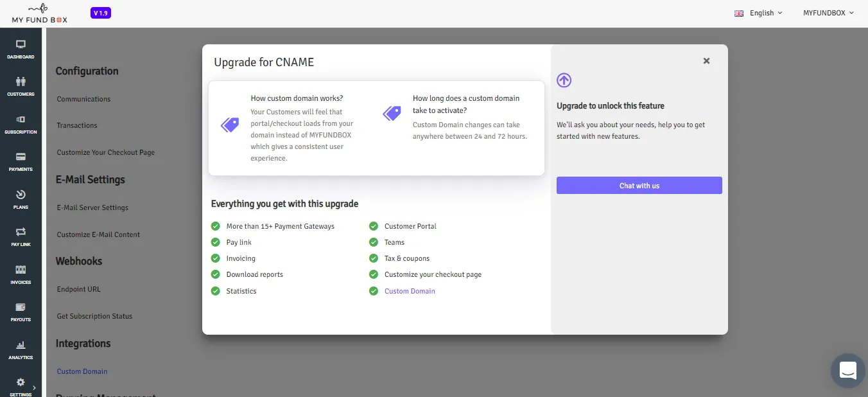Screen dimensions: 868x397
Task: Open the Dashboard sidebar icon
Action: coord(21,49)
